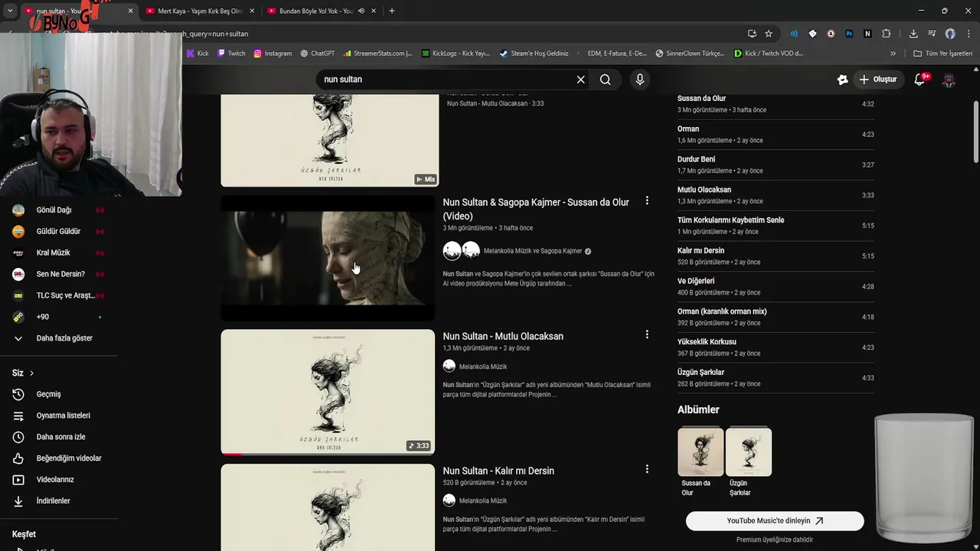980x551 pixels.
Task: Open the Chrome three-dot menu
Action: tap(969, 34)
